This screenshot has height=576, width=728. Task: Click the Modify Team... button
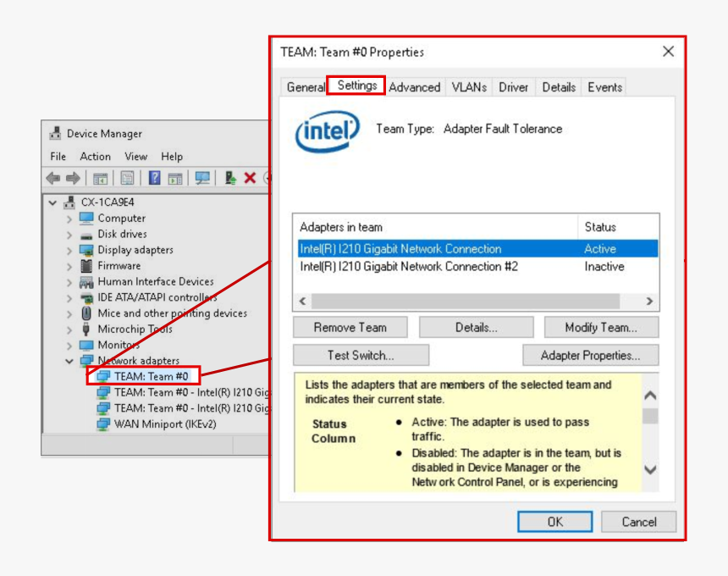601,328
